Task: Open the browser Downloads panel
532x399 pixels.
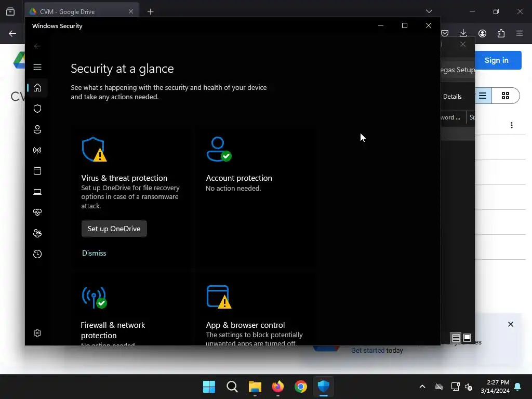Action: coord(463,33)
